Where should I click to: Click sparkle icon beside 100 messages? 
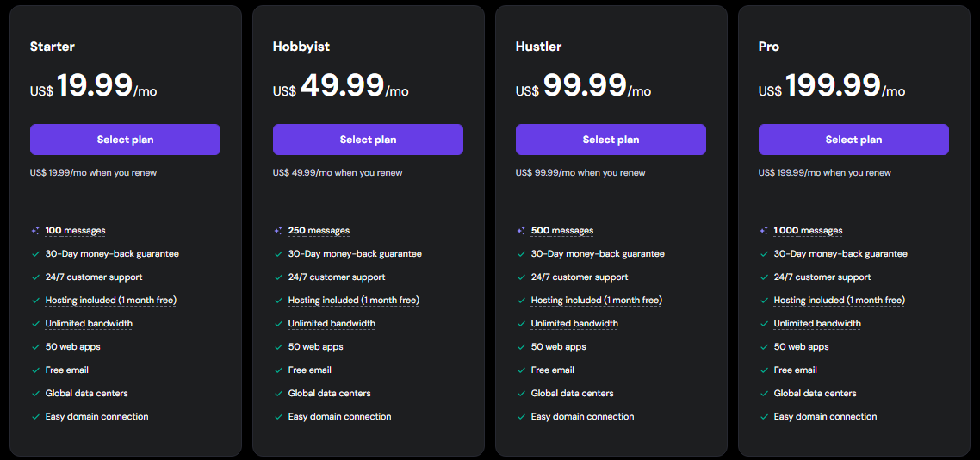(x=35, y=231)
